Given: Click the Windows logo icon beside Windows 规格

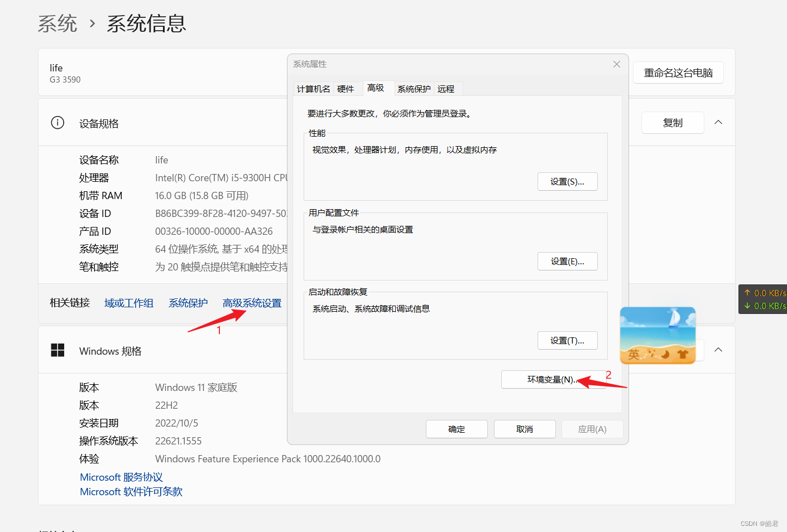Looking at the screenshot, I should (x=57, y=350).
